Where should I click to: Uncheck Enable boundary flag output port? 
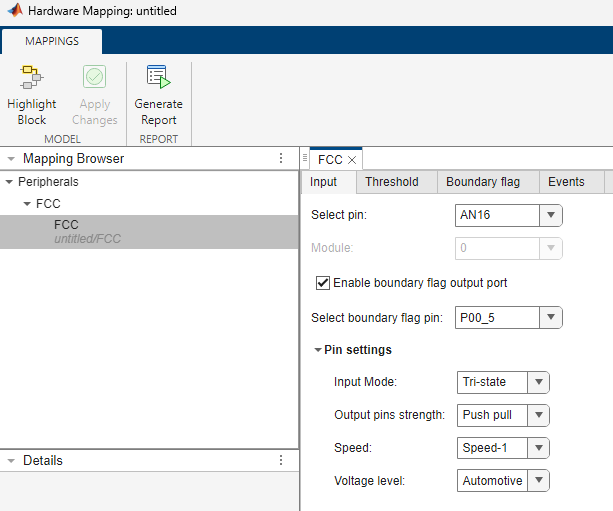(x=322, y=283)
